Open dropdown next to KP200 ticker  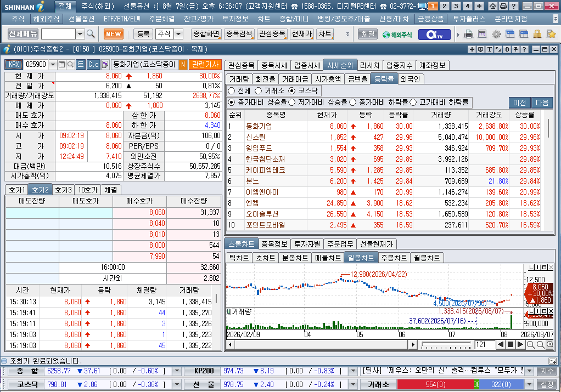(x=353, y=371)
